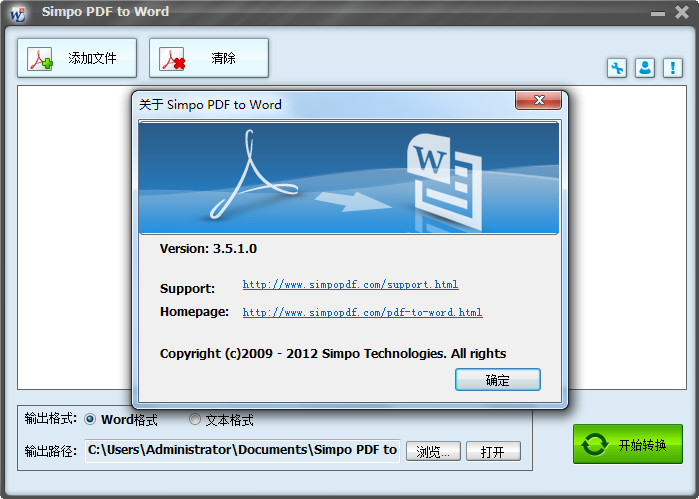
Task: Click the Open (打开) folder button
Action: 493,451
